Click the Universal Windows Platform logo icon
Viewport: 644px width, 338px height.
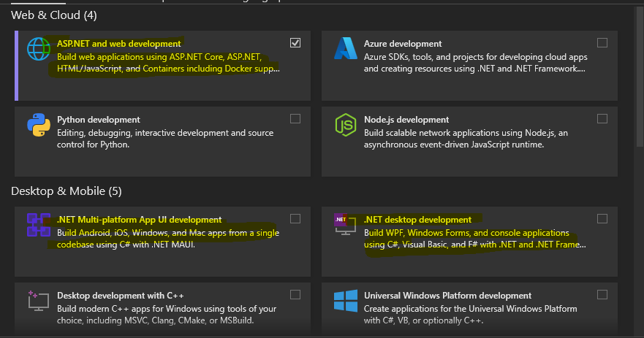(344, 301)
